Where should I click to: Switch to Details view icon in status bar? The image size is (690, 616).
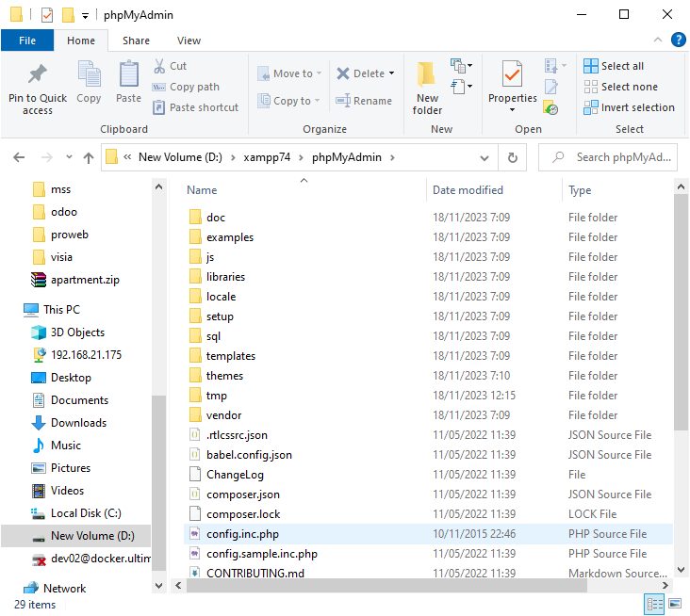point(654,604)
